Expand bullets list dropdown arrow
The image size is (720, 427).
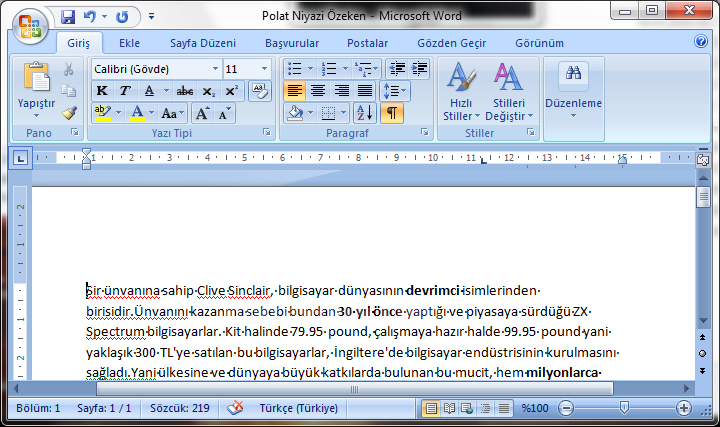click(x=310, y=69)
